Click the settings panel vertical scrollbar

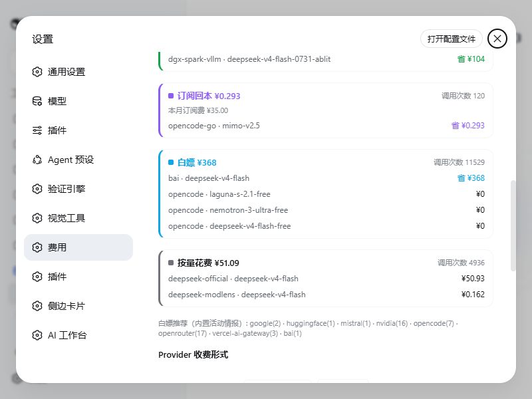tap(513, 225)
